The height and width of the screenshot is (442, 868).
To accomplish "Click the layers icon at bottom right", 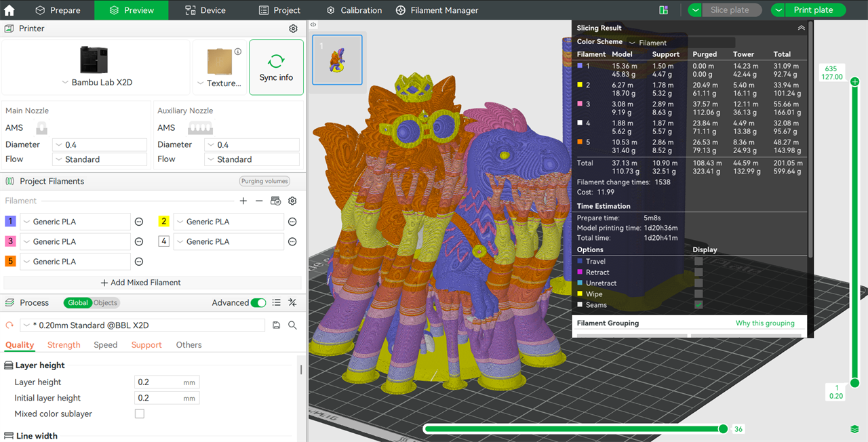I will pyautogui.click(x=854, y=429).
